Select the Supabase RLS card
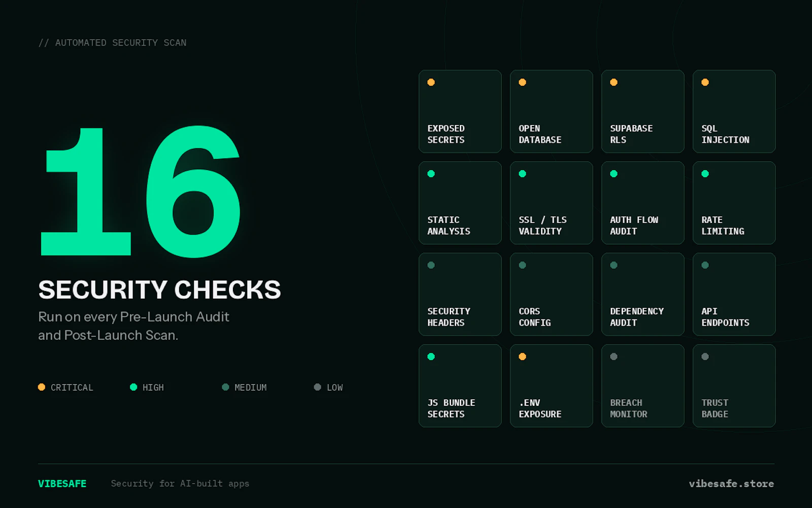This screenshot has width=812, height=508. click(x=642, y=111)
